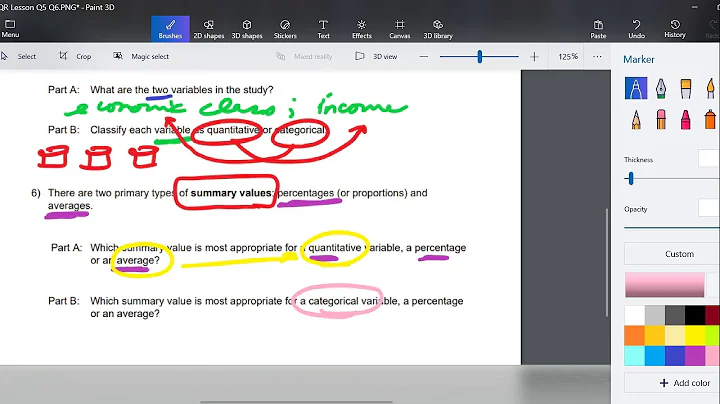Pick the white color swatch
The height and width of the screenshot is (404, 720).
[x=635, y=315]
